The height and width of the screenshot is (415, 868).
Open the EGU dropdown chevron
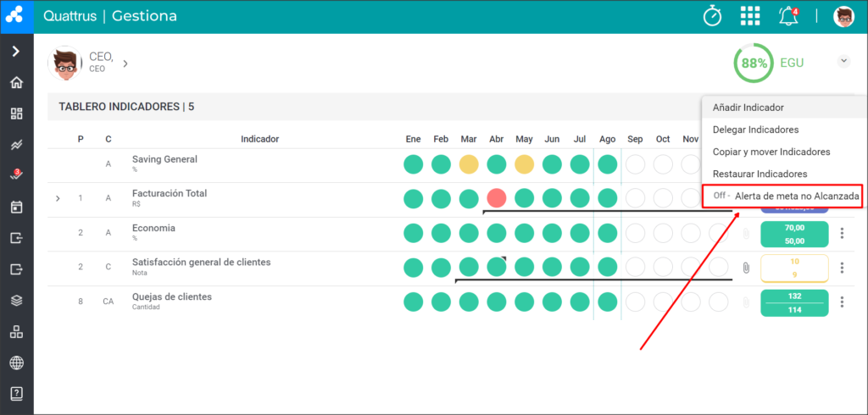click(x=843, y=61)
